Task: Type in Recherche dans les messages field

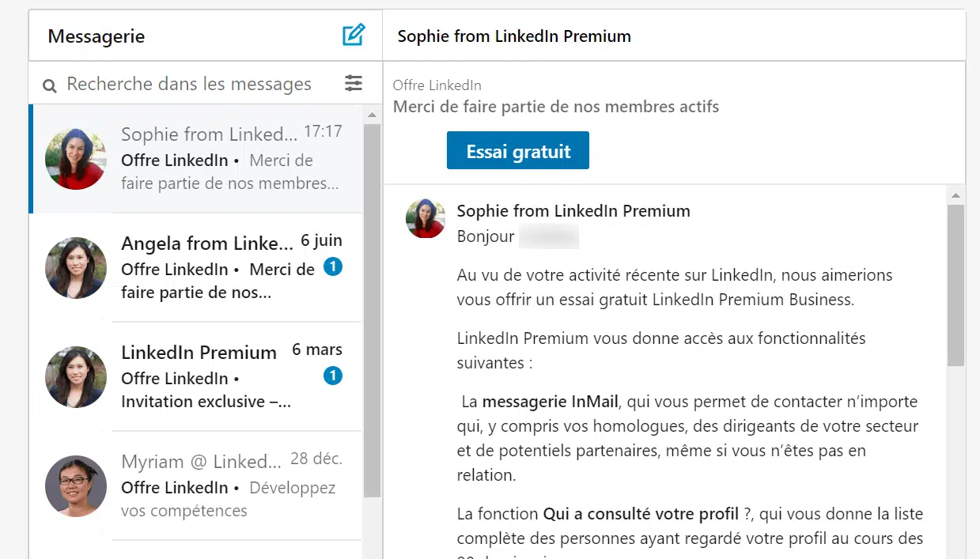Action: [190, 84]
